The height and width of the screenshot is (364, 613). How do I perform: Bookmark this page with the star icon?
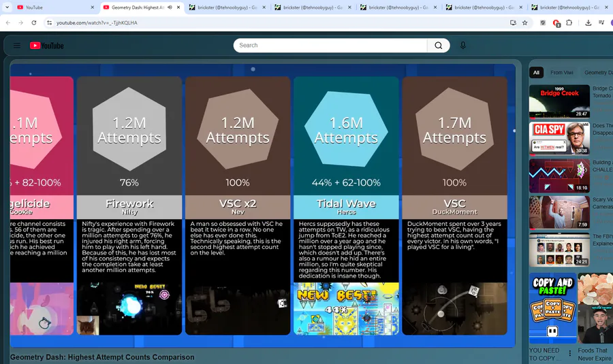pyautogui.click(x=525, y=22)
